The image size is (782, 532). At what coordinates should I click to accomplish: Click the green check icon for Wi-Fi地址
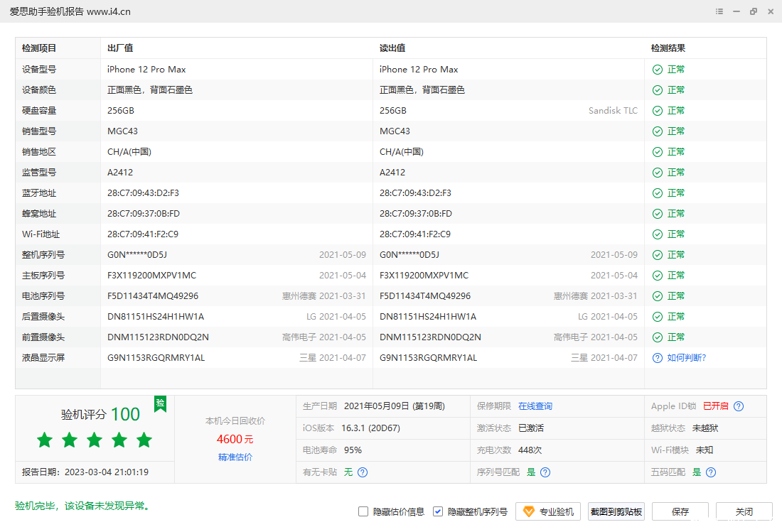click(658, 234)
